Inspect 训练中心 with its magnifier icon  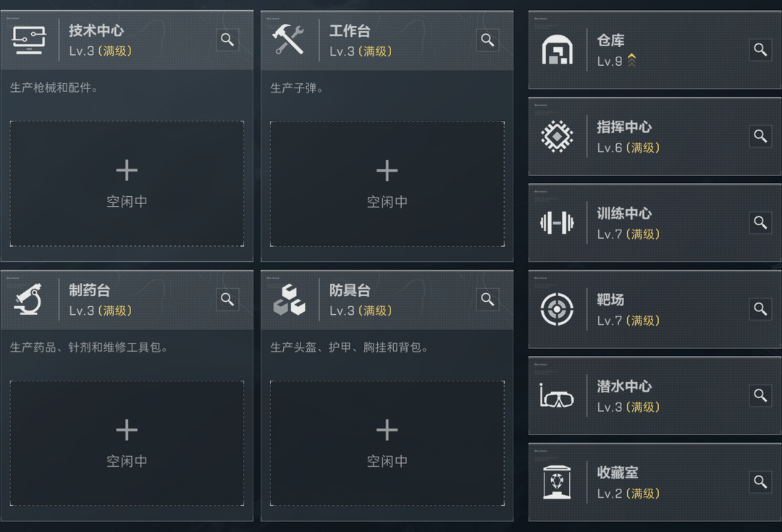(760, 222)
